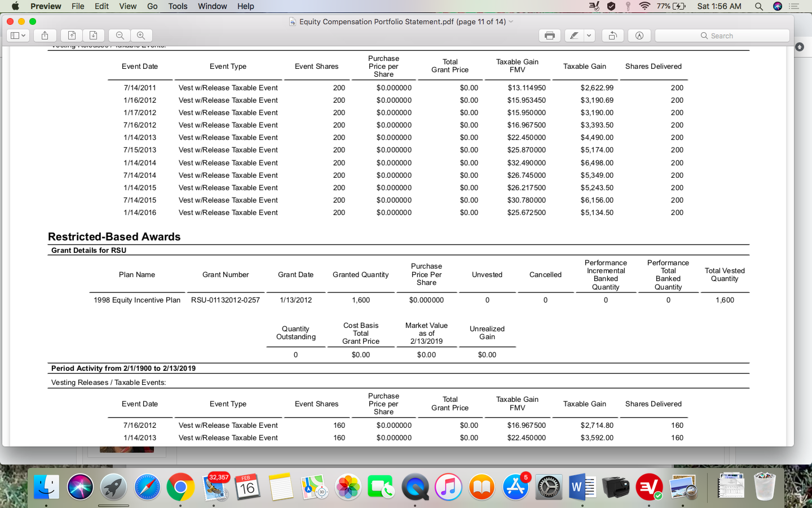Open Spotlight search in the menu bar

pyautogui.click(x=759, y=6)
